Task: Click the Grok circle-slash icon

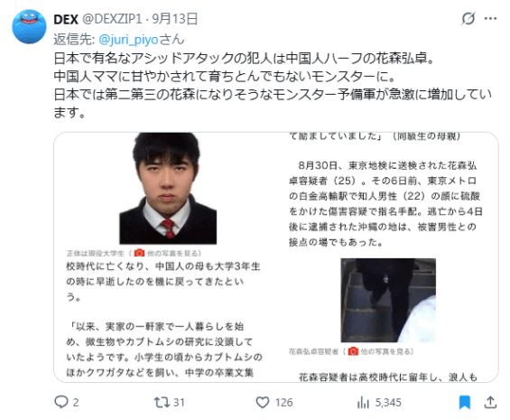Action: (x=468, y=19)
